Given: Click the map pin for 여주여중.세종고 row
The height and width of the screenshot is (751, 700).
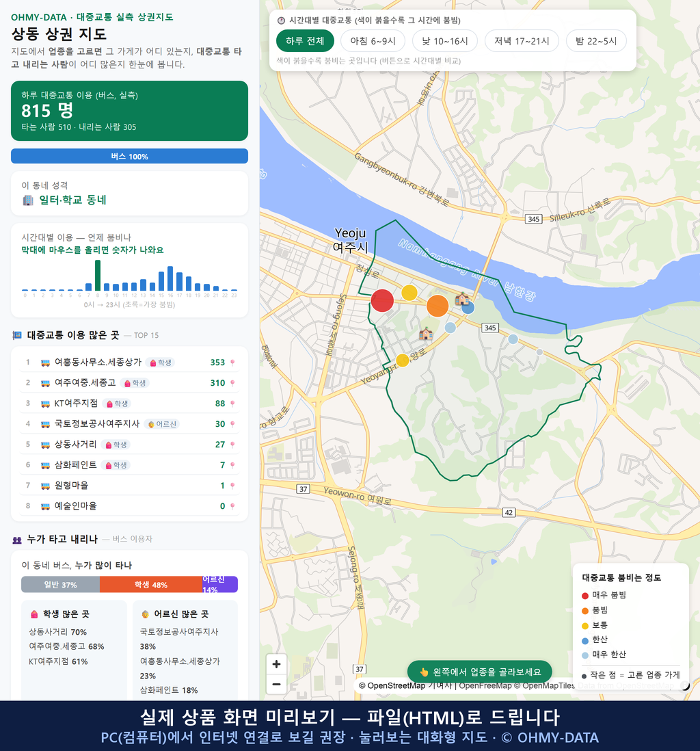Looking at the screenshot, I should (232, 383).
